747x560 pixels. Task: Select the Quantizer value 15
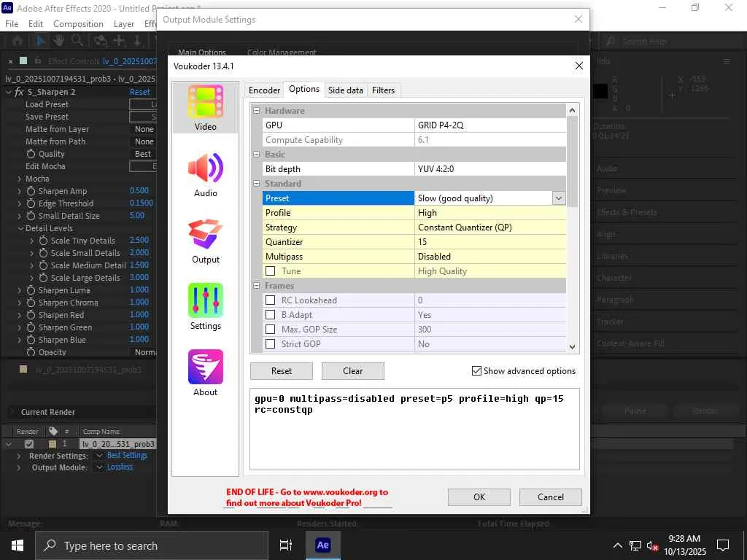click(x=490, y=242)
